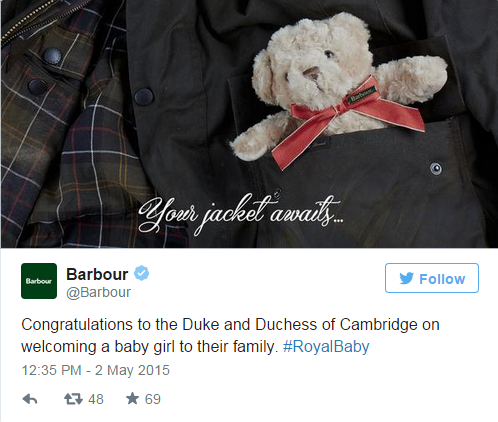Screen dimensions: 498x422
Task: Open the Barbour display name profile link
Action: tap(97, 274)
